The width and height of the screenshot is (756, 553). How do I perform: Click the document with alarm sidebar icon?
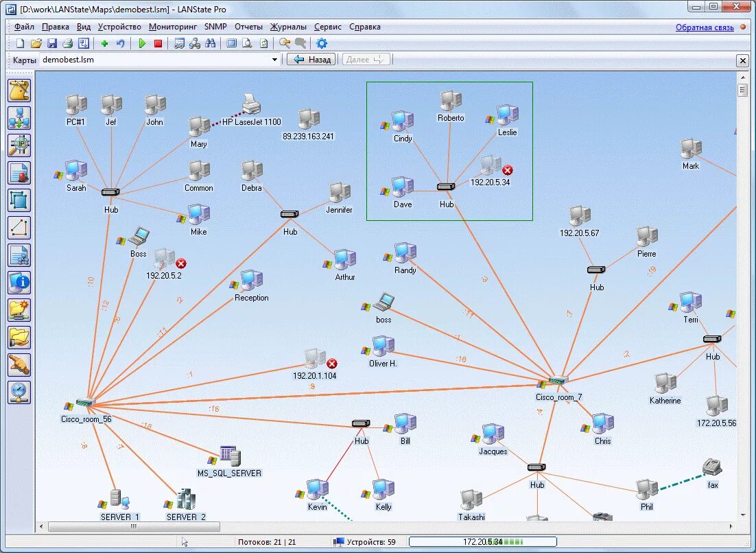tap(19, 173)
